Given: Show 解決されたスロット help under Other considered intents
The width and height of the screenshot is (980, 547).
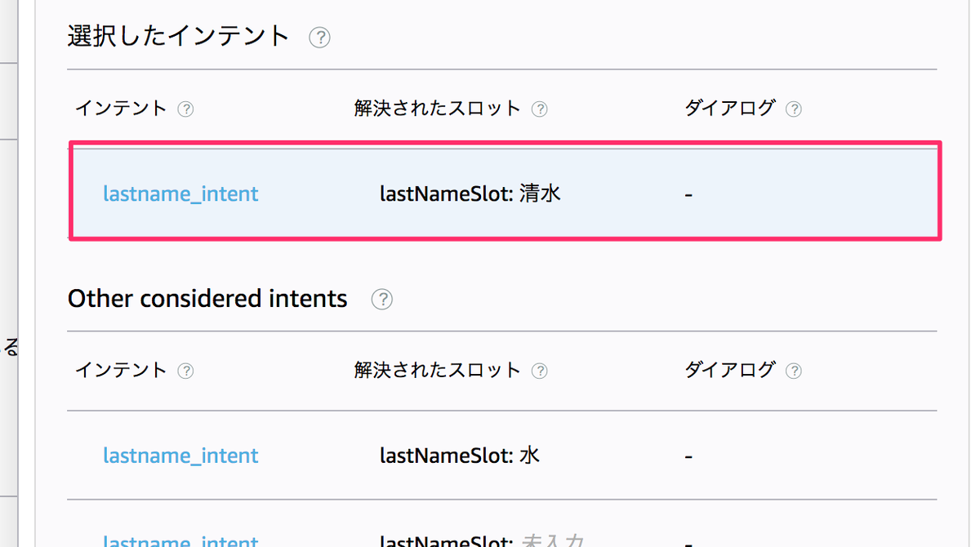Looking at the screenshot, I should pos(539,371).
